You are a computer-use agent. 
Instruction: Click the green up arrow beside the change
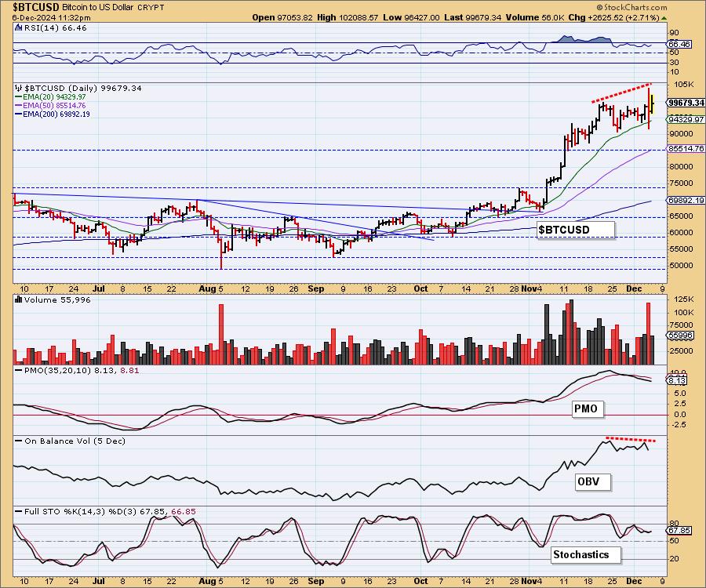[x=664, y=18]
